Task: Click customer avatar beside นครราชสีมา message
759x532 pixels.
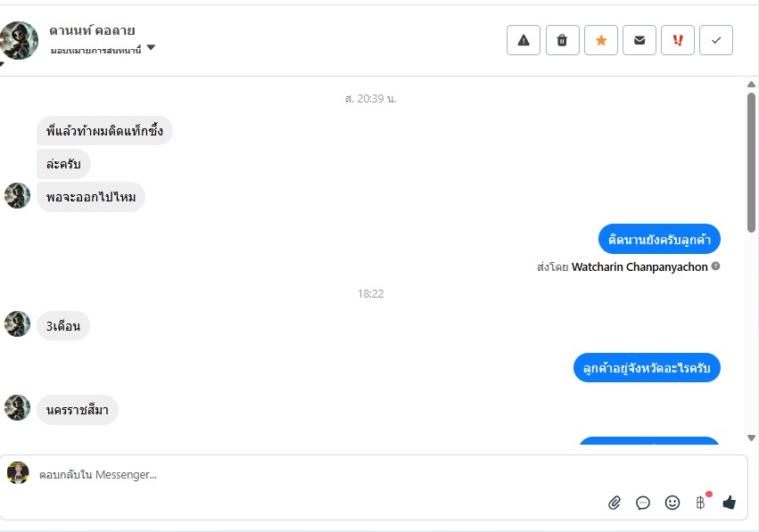Action: (x=18, y=407)
